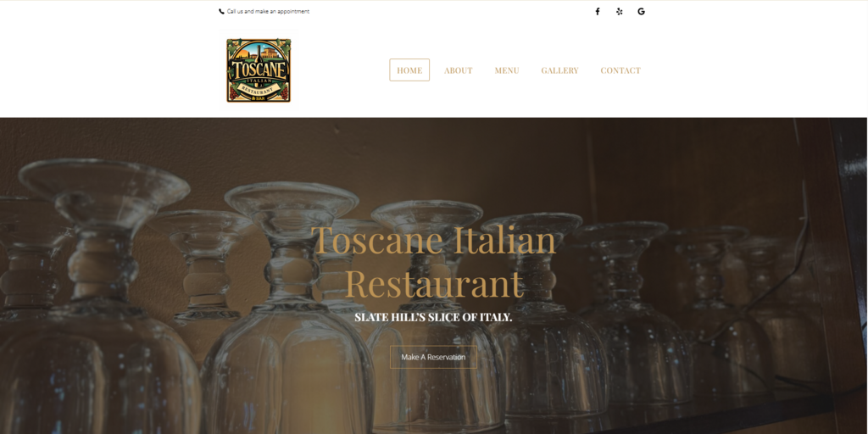The height and width of the screenshot is (434, 868).
Task: Open the Facebook social icon
Action: pos(598,11)
